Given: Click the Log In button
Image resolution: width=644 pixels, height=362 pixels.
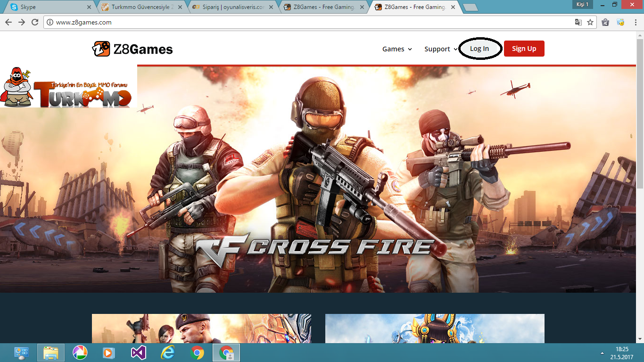Looking at the screenshot, I should pyautogui.click(x=479, y=49).
